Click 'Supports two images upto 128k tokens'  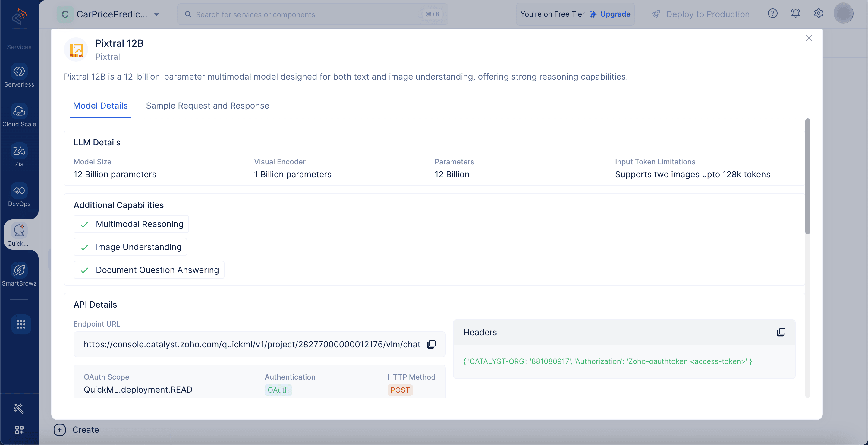coord(693,174)
